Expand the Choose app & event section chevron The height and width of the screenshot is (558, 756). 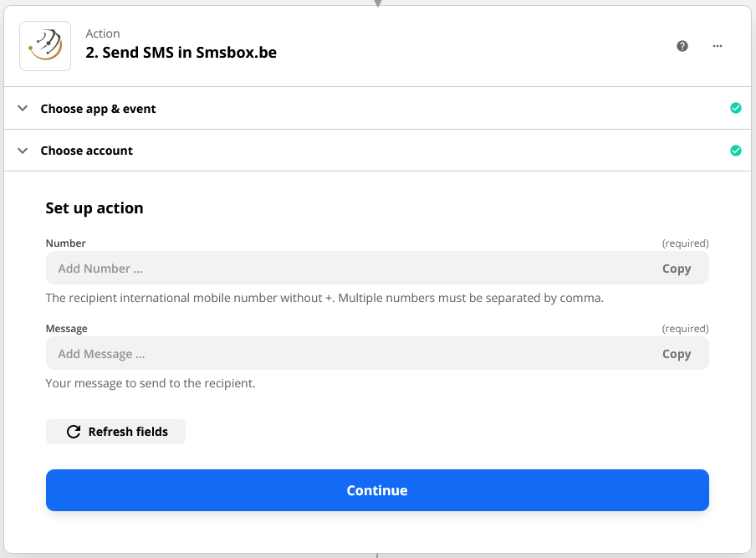pos(23,108)
